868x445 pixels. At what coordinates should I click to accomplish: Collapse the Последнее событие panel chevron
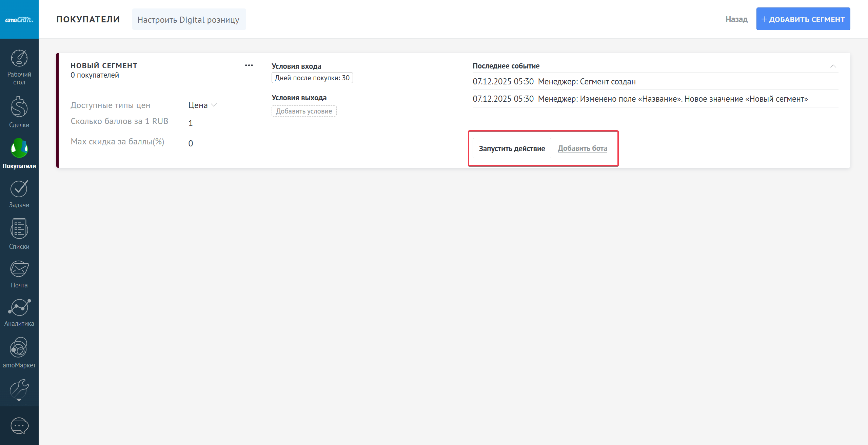click(833, 66)
